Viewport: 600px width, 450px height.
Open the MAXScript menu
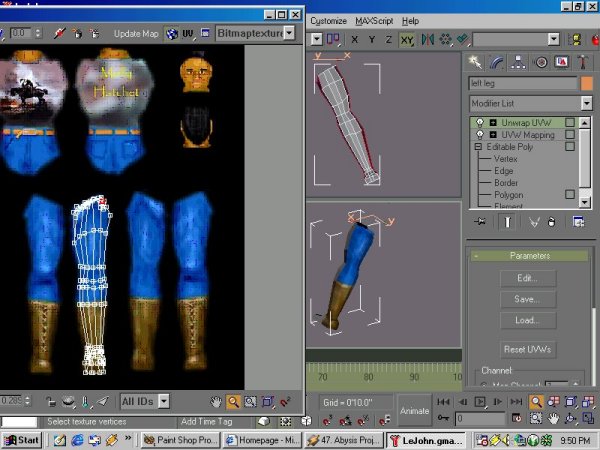[x=374, y=21]
